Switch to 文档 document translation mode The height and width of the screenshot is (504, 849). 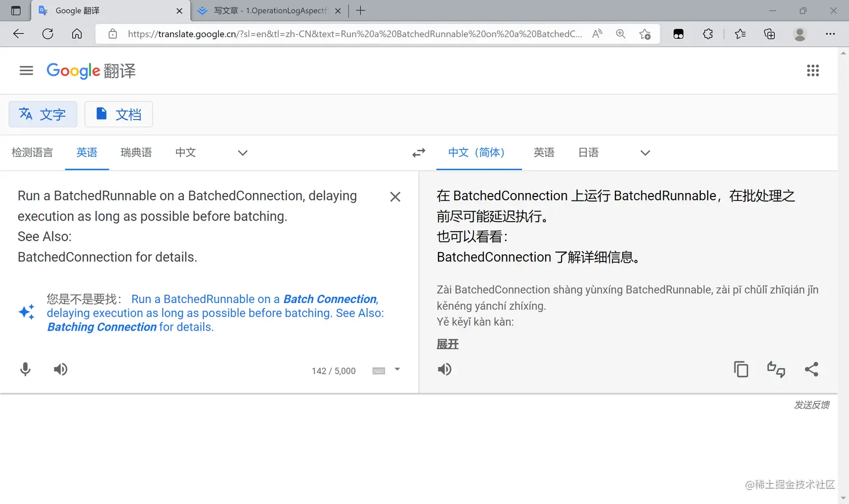pyautogui.click(x=118, y=114)
